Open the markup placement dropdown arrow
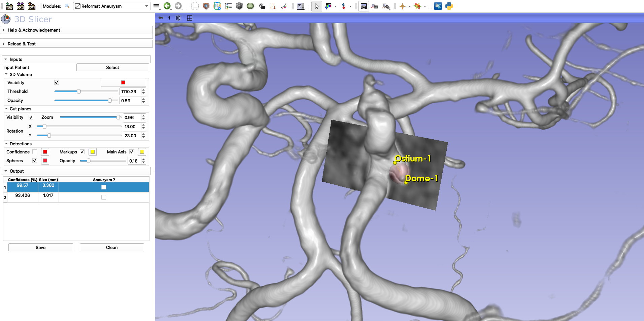Screen dimensions: 644x321 350,6
